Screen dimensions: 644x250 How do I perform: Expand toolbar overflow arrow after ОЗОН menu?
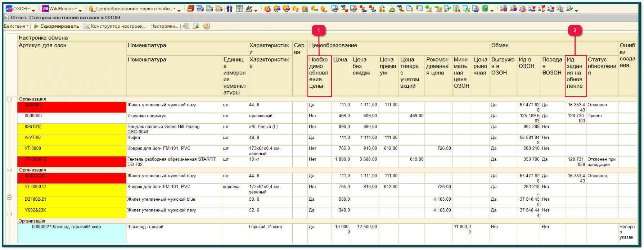33,10
